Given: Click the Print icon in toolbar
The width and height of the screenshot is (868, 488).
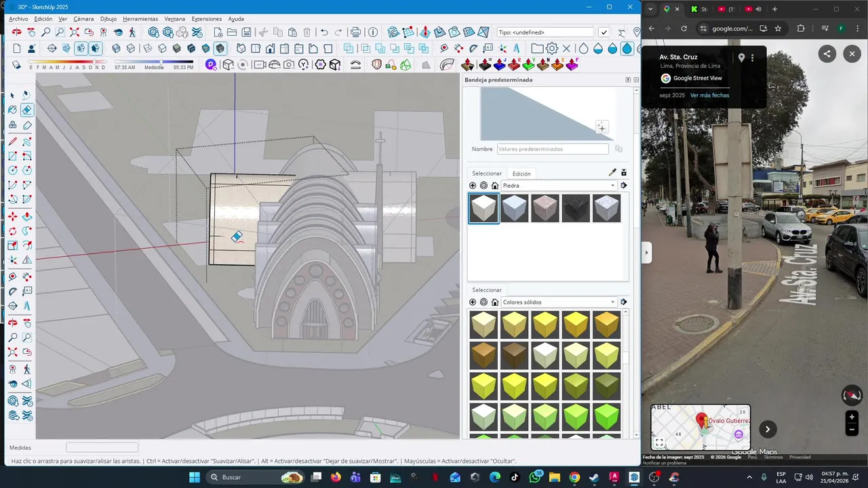Looking at the screenshot, I should point(355,32).
